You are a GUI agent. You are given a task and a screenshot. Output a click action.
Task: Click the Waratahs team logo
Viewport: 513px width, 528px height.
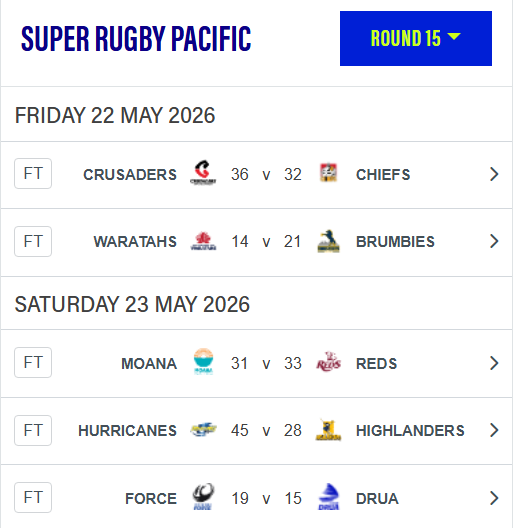click(x=203, y=241)
